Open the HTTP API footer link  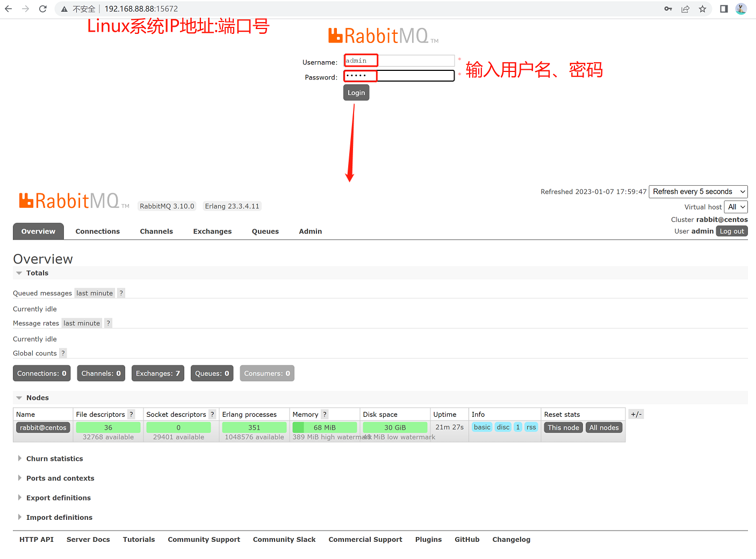pos(37,540)
